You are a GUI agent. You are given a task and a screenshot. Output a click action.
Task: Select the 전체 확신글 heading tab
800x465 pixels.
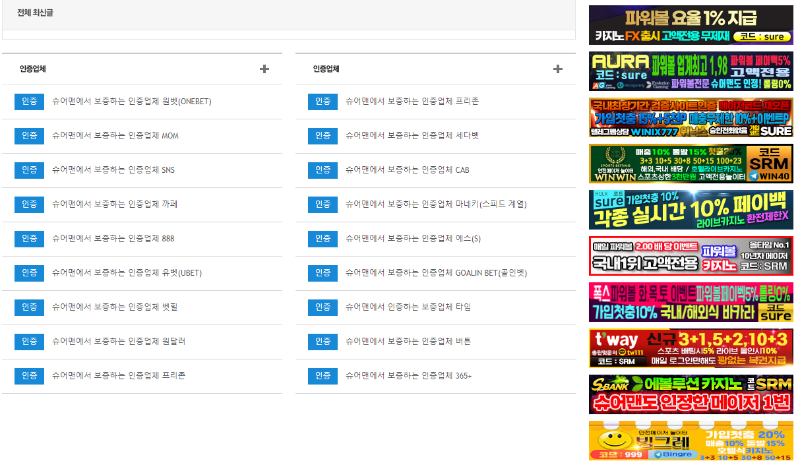36,13
